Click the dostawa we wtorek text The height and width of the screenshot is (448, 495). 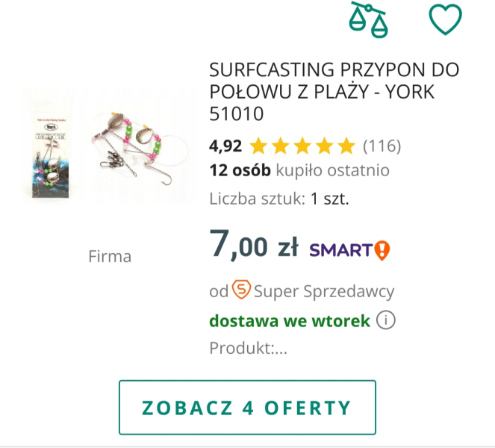point(290,321)
